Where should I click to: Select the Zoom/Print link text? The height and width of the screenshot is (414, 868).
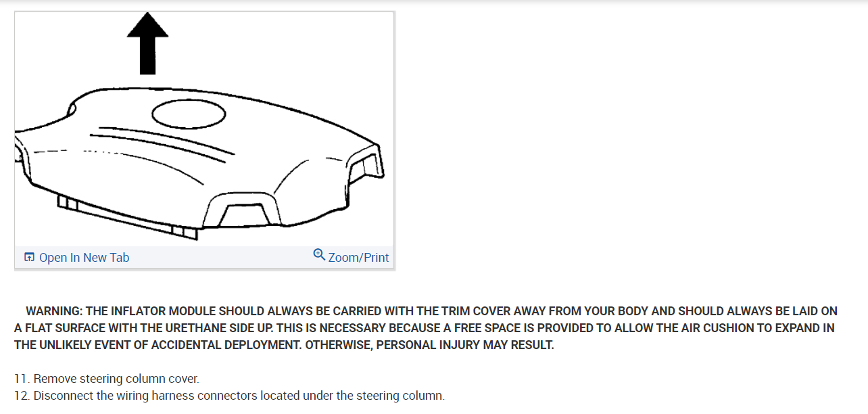[x=358, y=258]
